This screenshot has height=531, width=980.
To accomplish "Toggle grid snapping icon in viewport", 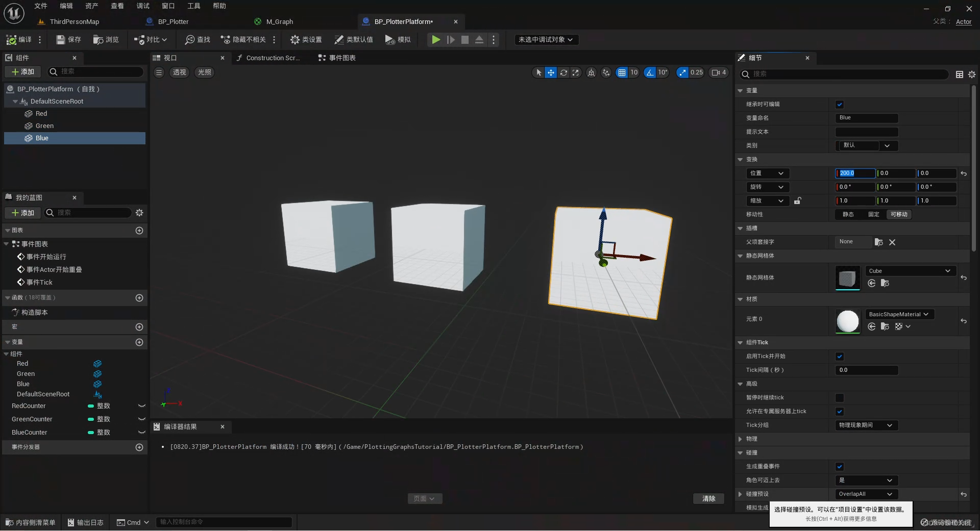I will coord(622,72).
